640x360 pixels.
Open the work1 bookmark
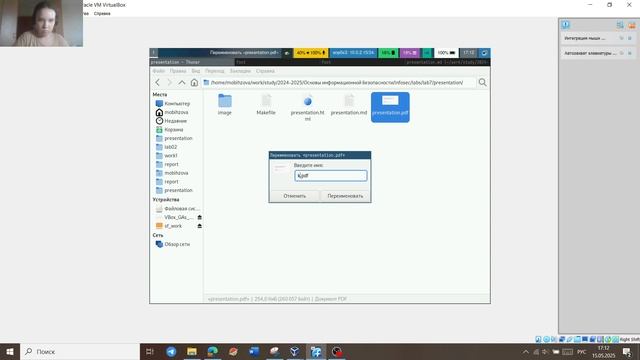pos(167,156)
